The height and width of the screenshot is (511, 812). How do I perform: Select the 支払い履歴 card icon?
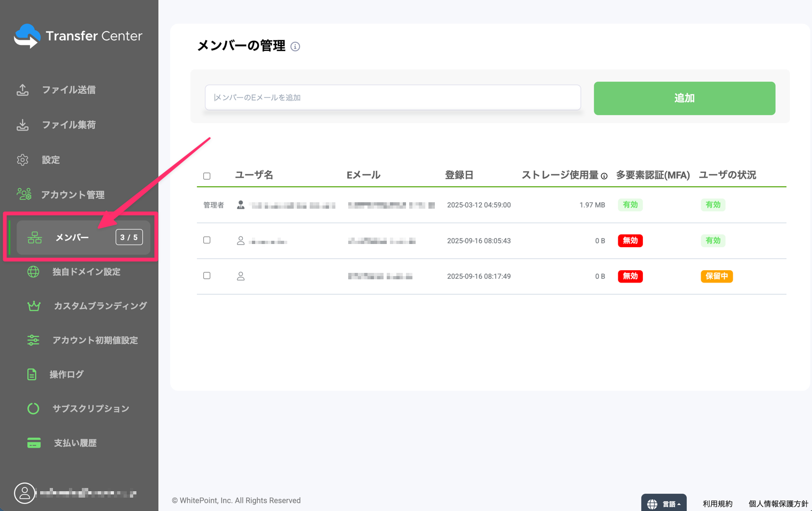pyautogui.click(x=33, y=443)
